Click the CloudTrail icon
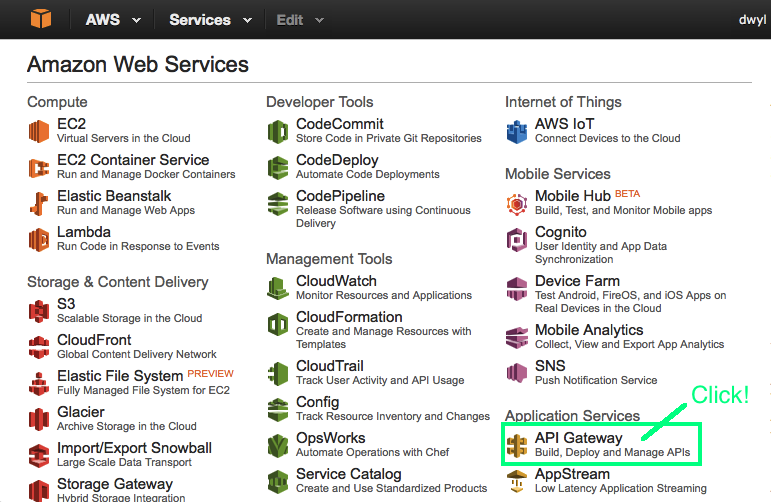 [278, 374]
